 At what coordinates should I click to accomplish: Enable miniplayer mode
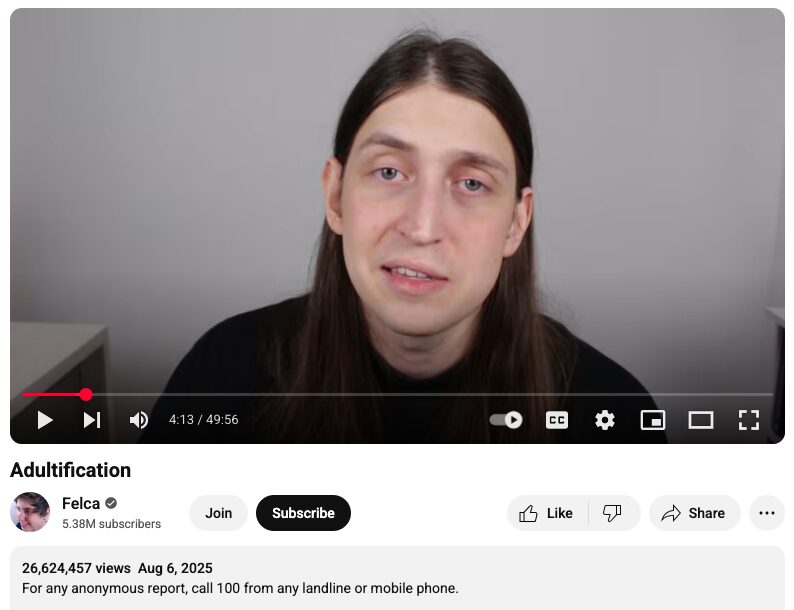point(653,420)
